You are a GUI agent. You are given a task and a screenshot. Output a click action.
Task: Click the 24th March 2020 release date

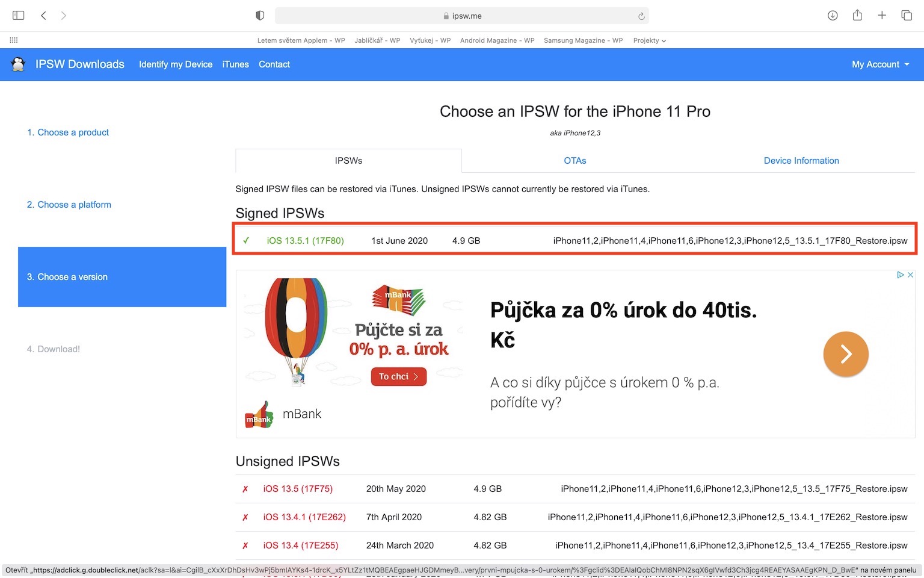[400, 545]
